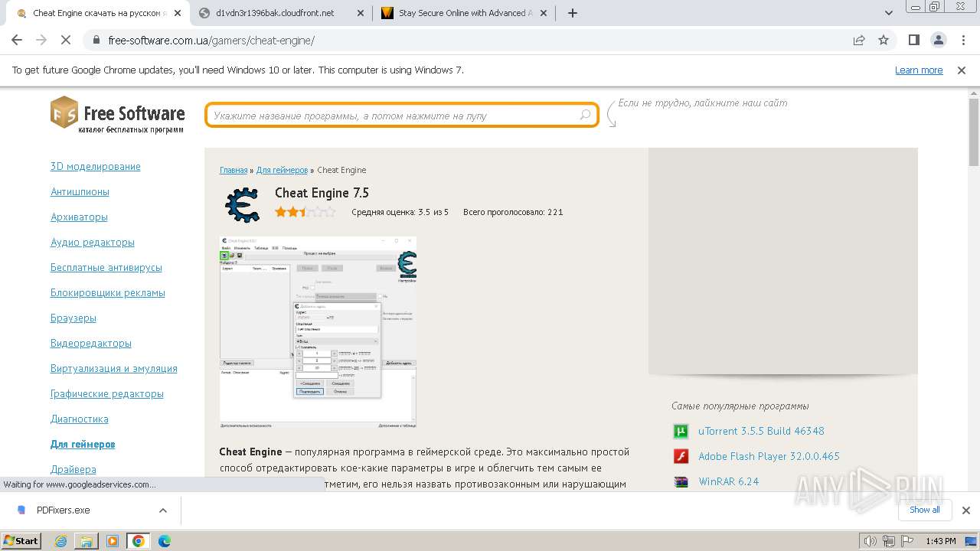
Task: Open the Chrome profile avatar
Action: [x=938, y=40]
